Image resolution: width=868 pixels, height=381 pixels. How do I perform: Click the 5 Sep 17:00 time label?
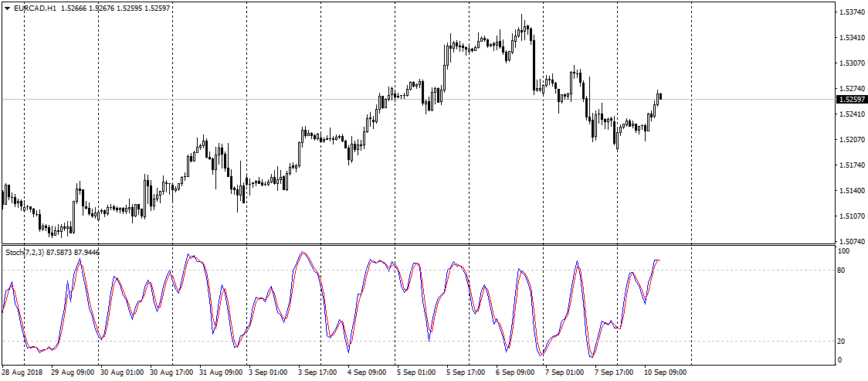point(466,372)
